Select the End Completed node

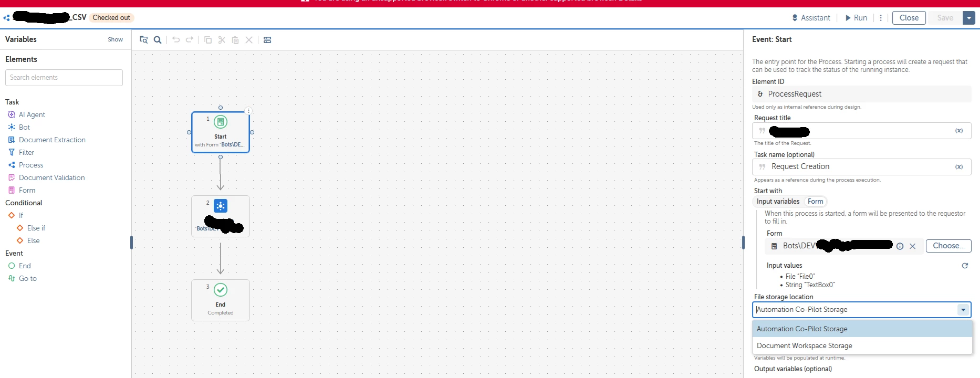(x=221, y=300)
